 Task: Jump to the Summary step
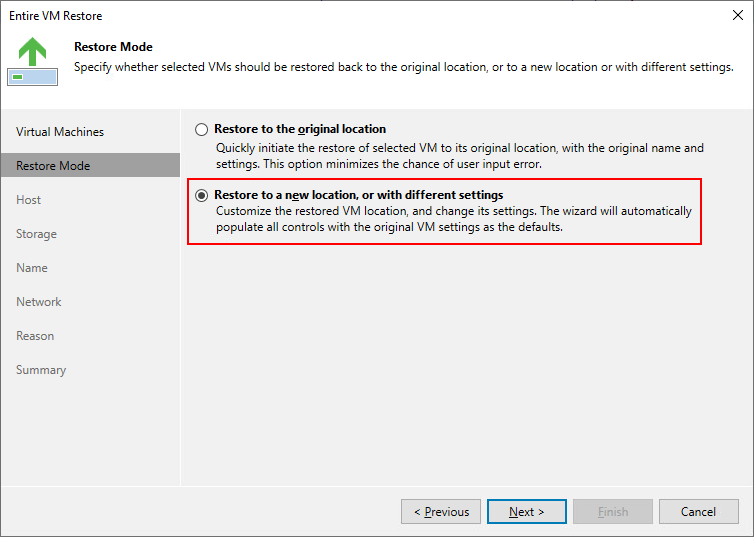(41, 370)
